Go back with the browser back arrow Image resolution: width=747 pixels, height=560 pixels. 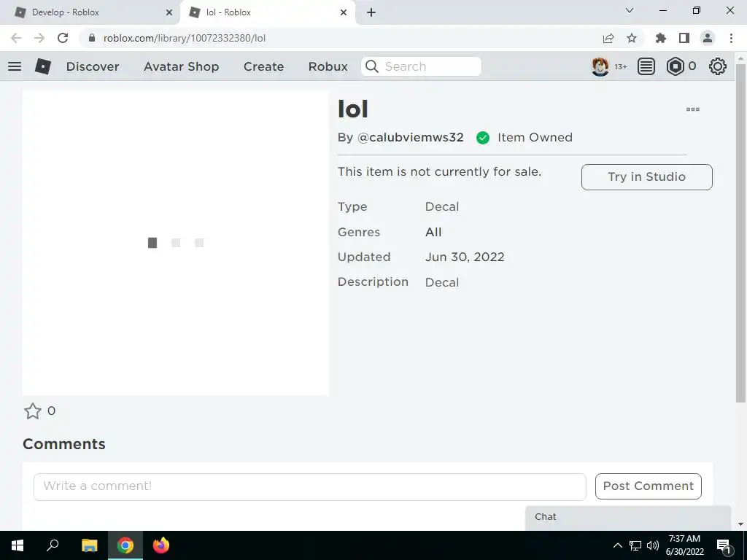point(16,38)
